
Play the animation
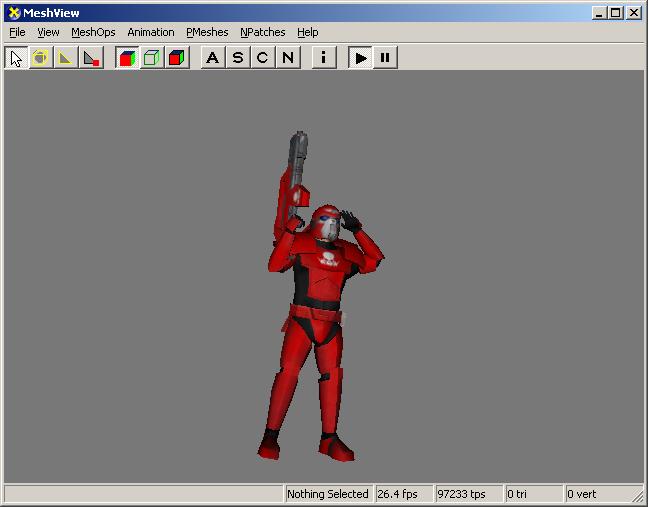point(360,57)
